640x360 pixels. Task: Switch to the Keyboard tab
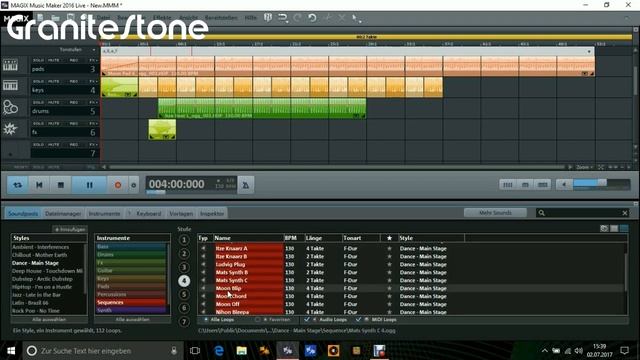pos(149,213)
